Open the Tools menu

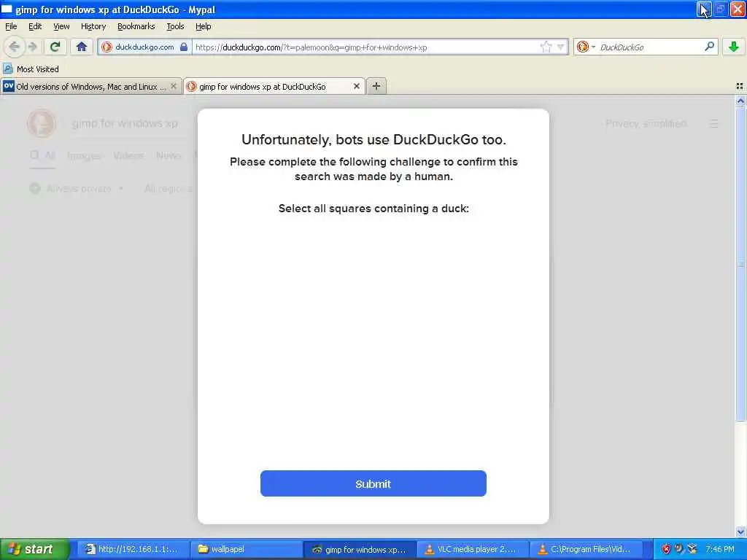pyautogui.click(x=175, y=26)
